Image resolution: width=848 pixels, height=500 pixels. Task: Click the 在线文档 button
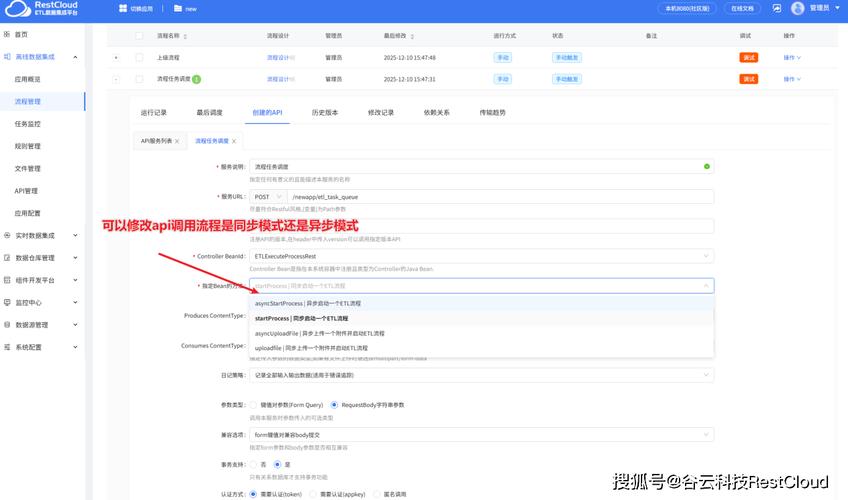(743, 8)
